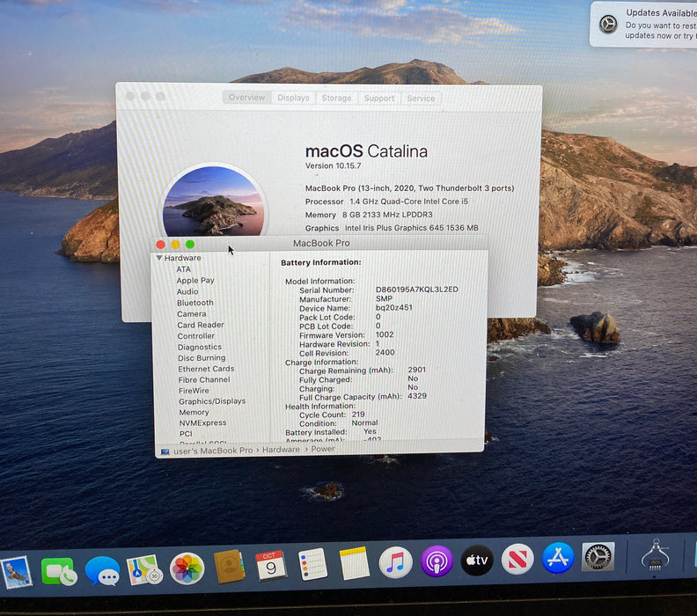Click the device name value bq20z451
Viewport: 697px width, 616px height.
tap(394, 307)
